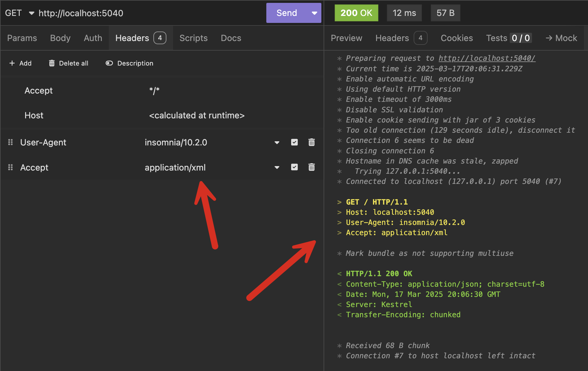The height and width of the screenshot is (371, 588).
Task: Open the User-Agent row dropdown arrow
Action: tap(277, 143)
